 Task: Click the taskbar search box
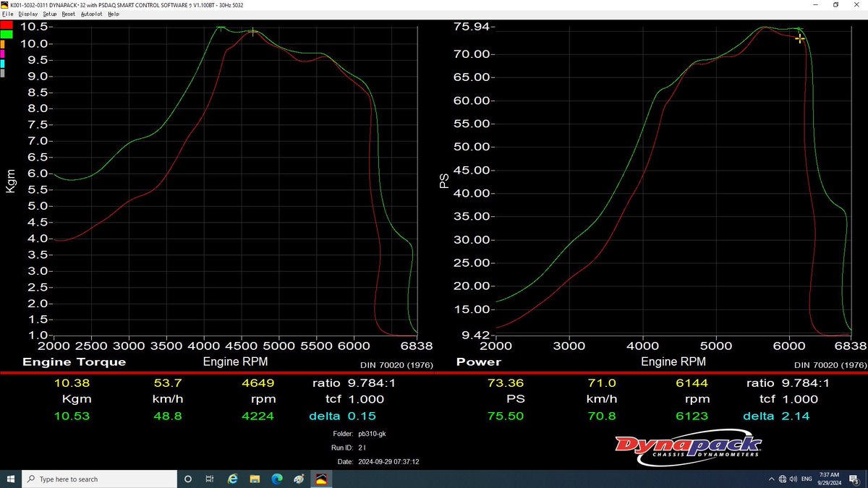click(99, 479)
